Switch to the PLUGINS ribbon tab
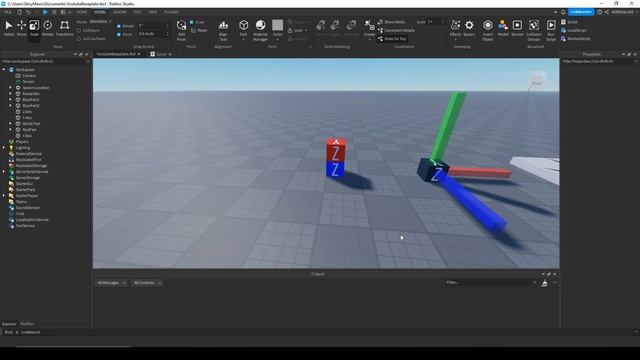Image resolution: width=640 pixels, height=360 pixels. coord(171,12)
